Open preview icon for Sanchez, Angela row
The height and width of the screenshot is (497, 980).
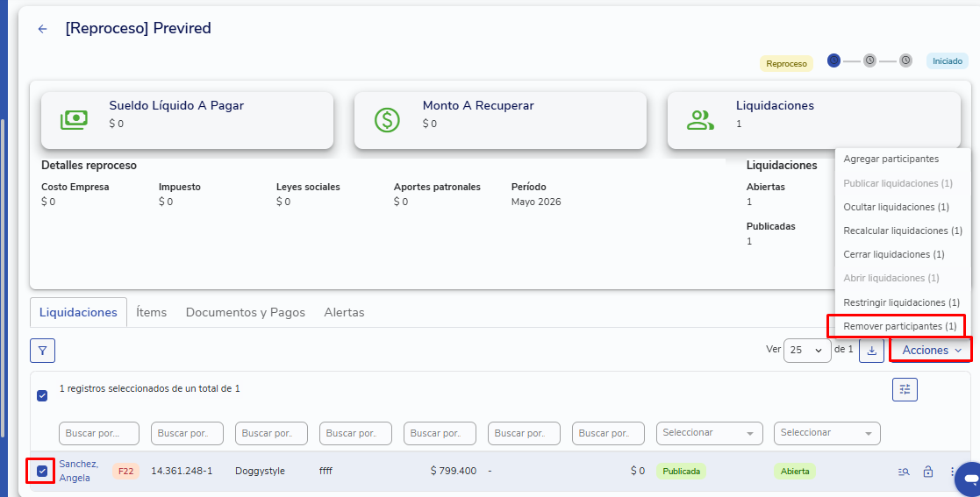[x=904, y=472]
